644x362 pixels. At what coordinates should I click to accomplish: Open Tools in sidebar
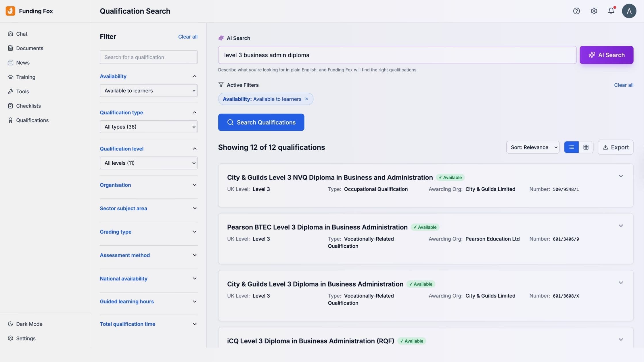pos(18,91)
